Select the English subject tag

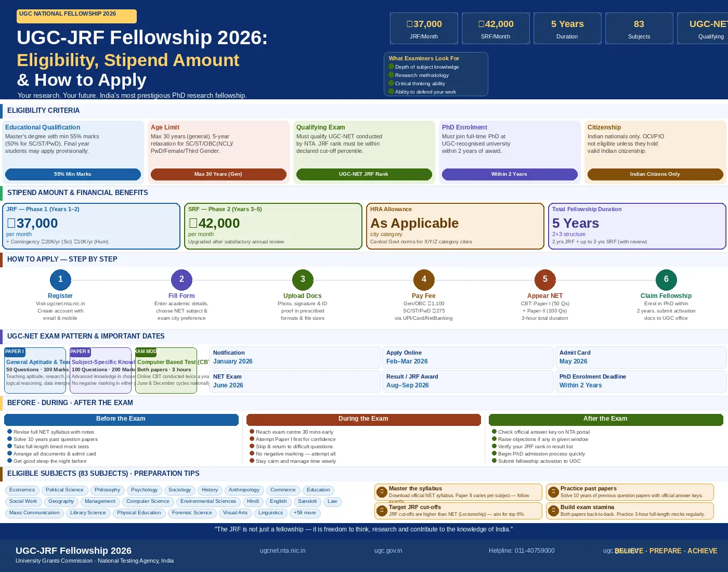click(x=278, y=501)
